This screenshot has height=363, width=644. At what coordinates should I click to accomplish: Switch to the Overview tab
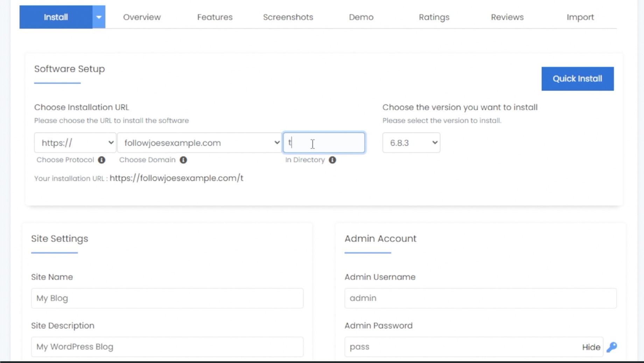(x=141, y=17)
